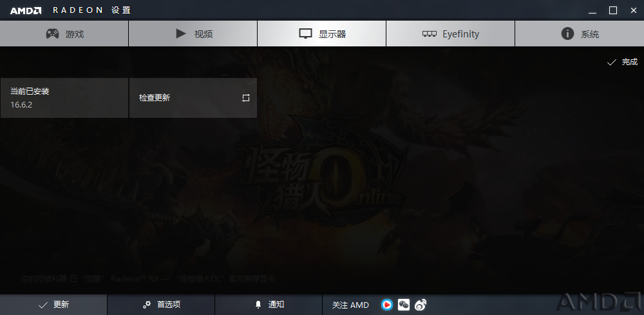Click the gamepad icon on 游戏 tab
Screen dimensions: 644x315
52,33
